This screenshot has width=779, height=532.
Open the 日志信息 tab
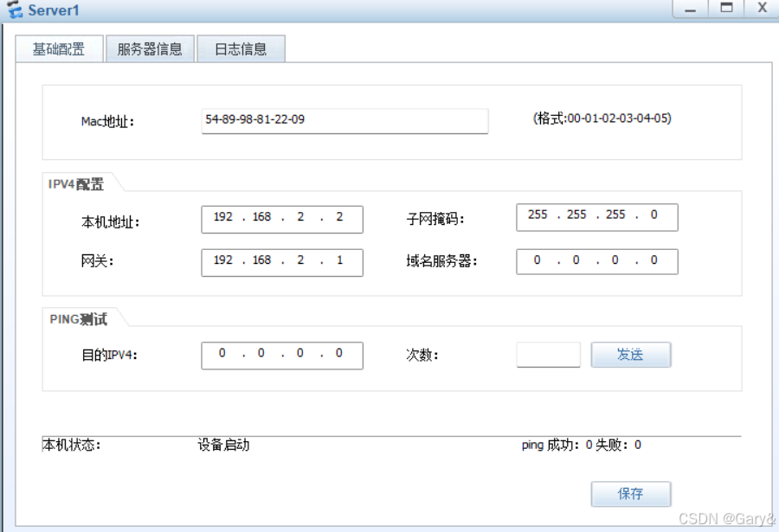pyautogui.click(x=241, y=48)
